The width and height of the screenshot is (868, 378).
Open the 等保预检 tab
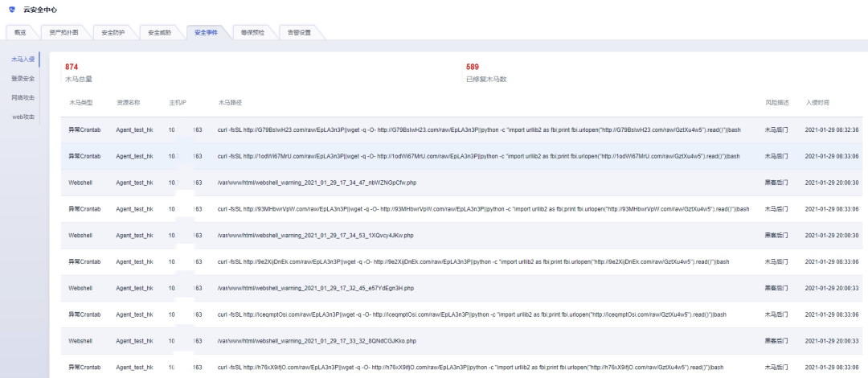252,33
